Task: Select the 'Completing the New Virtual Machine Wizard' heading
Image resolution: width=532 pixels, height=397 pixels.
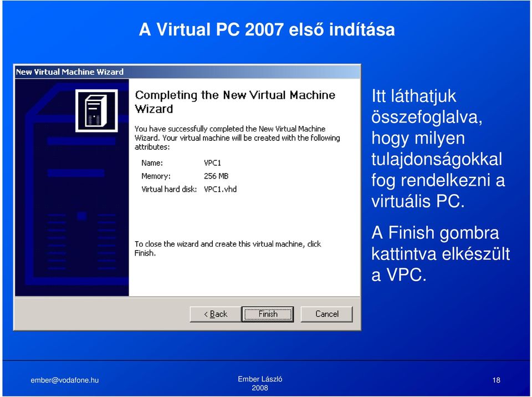Action: pos(235,101)
